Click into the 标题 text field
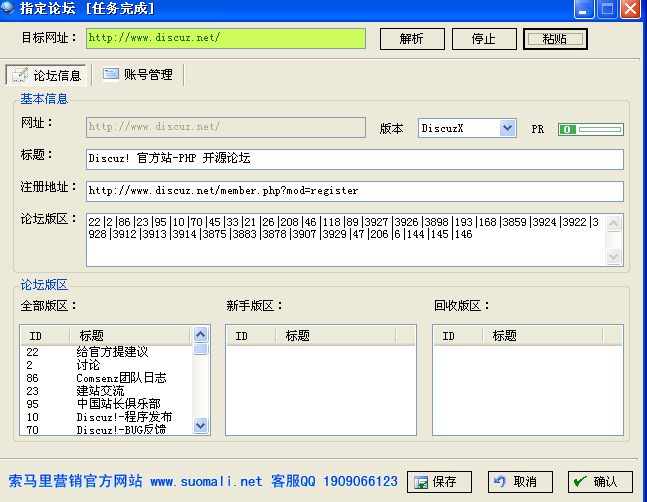The image size is (647, 502). click(354, 159)
